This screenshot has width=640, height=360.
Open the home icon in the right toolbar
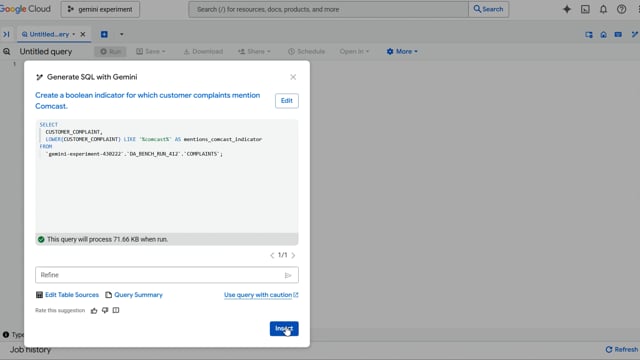pyautogui.click(x=603, y=35)
